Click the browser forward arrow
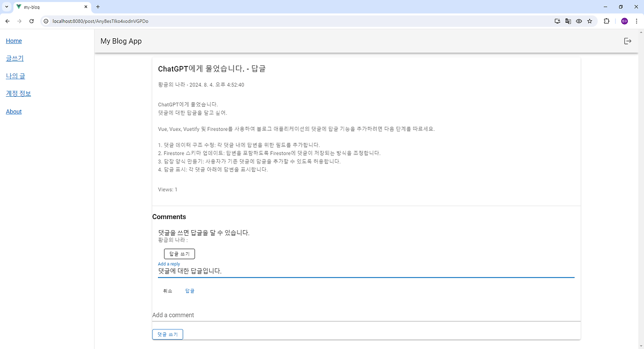The image size is (644, 349). click(x=20, y=21)
